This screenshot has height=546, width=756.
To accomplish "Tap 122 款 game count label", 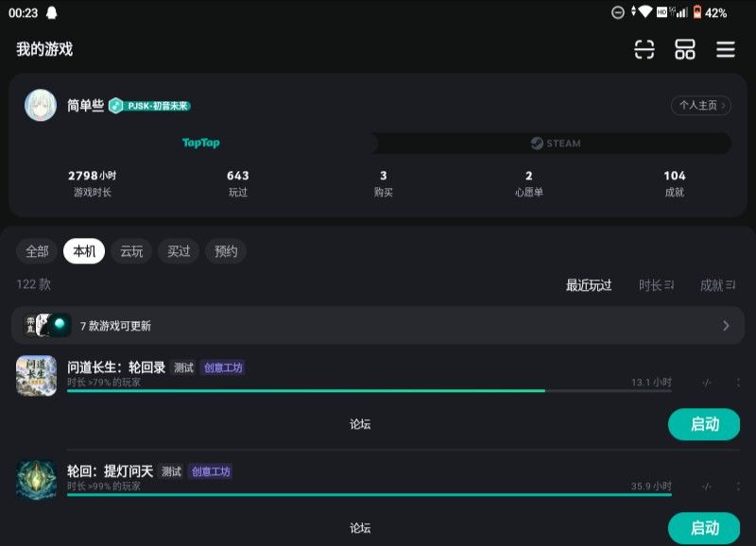I will pyautogui.click(x=33, y=284).
